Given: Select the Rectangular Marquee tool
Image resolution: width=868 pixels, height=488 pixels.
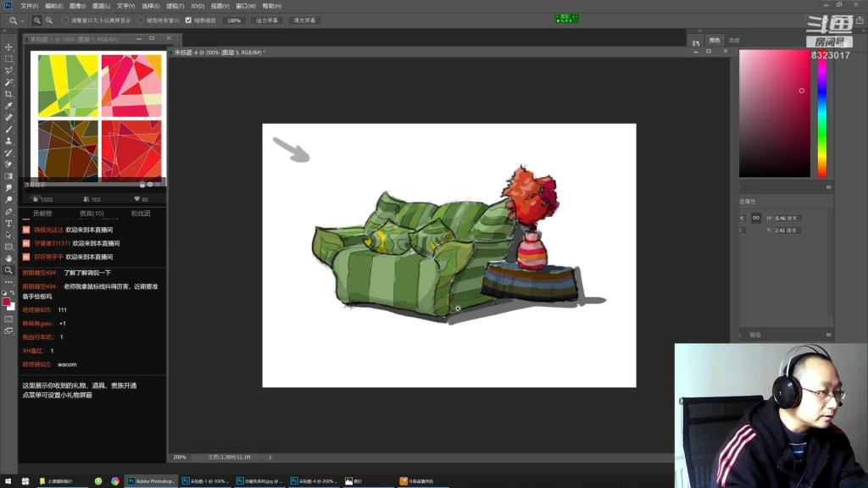Looking at the screenshot, I should coord(9,59).
